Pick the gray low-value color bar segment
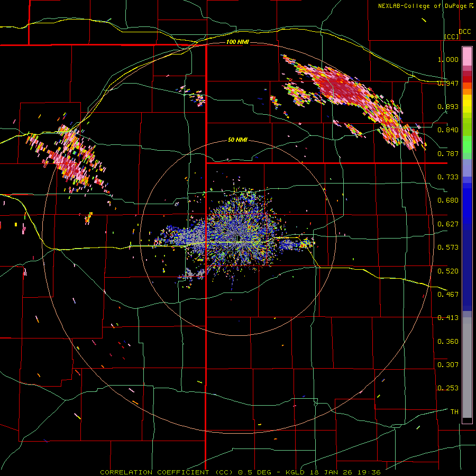Viewport: 476px width, 476px height. pos(467,368)
